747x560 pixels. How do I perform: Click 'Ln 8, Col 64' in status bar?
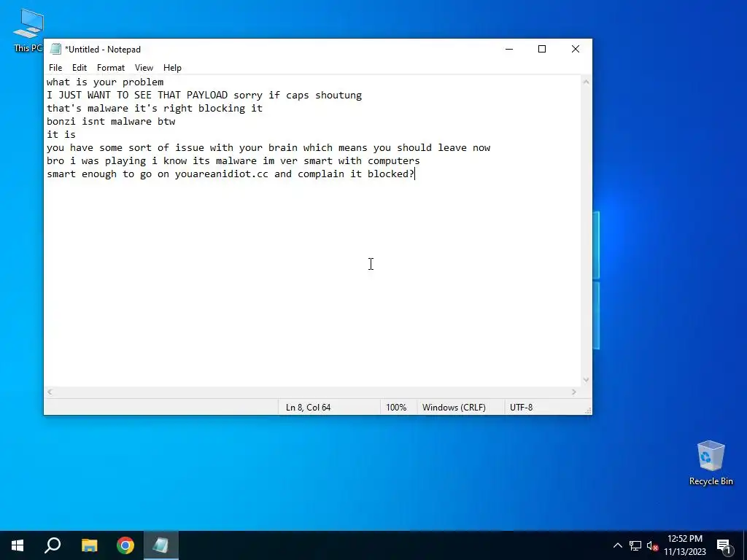pyautogui.click(x=309, y=408)
